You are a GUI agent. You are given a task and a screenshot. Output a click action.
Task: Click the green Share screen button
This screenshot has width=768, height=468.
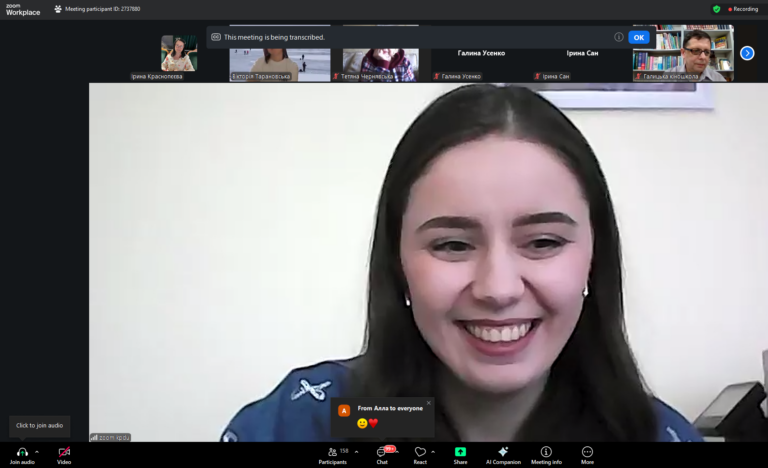point(460,452)
